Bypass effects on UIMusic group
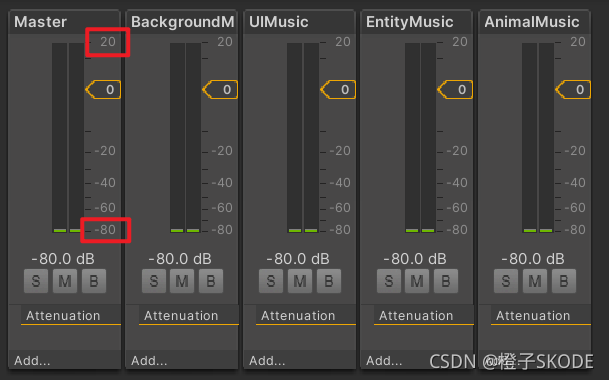This screenshot has height=380, width=609. tap(329, 281)
